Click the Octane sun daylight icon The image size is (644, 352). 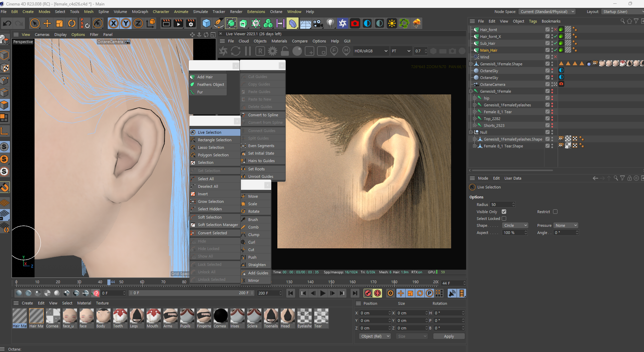(x=392, y=23)
